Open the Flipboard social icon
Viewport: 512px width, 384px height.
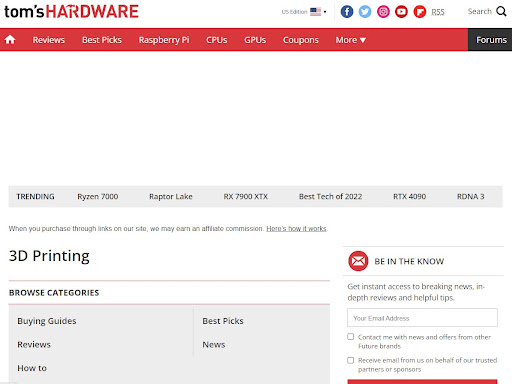coord(420,12)
